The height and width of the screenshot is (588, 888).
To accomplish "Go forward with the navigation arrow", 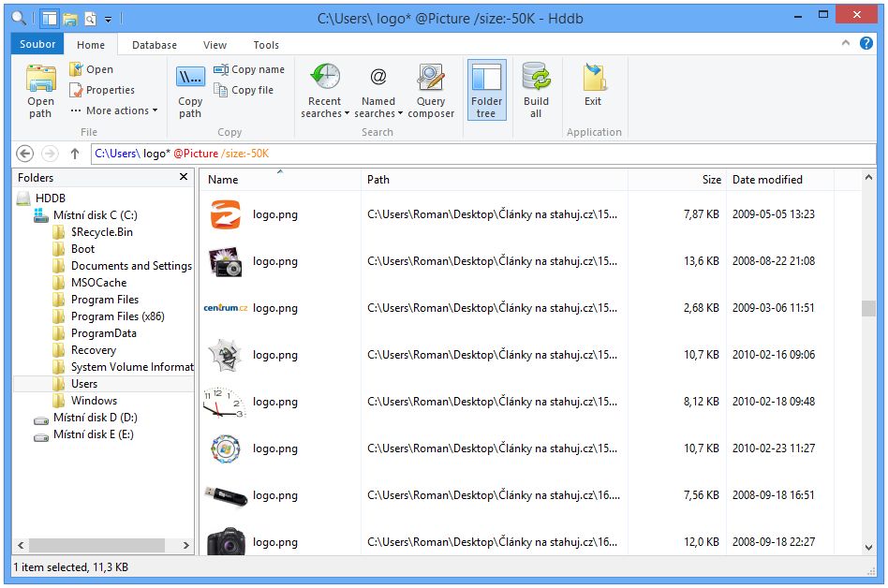I will [x=50, y=154].
